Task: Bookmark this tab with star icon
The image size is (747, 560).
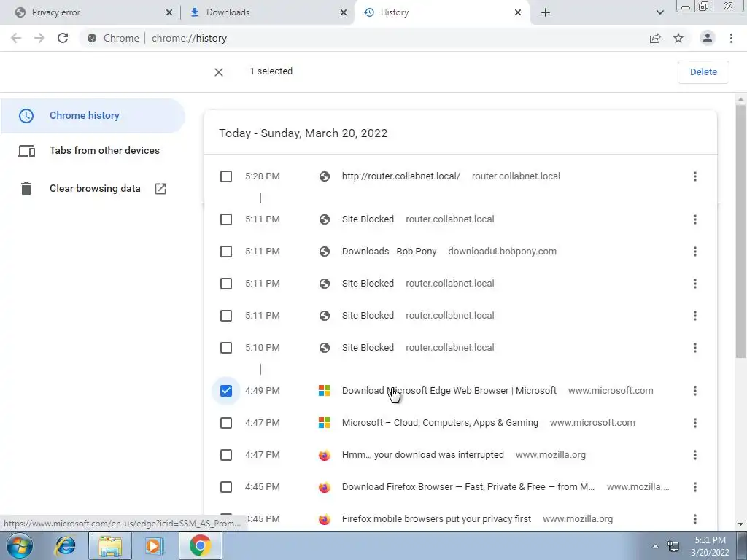Action: [x=678, y=38]
